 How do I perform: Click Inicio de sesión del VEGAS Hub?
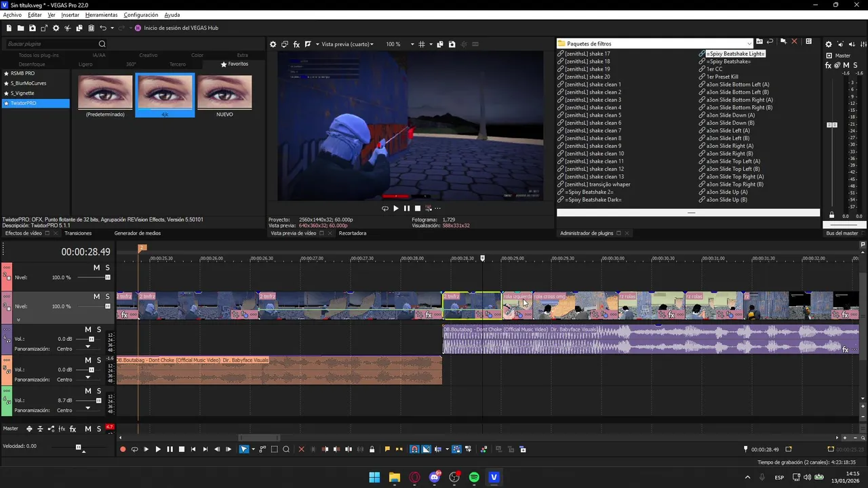click(181, 28)
